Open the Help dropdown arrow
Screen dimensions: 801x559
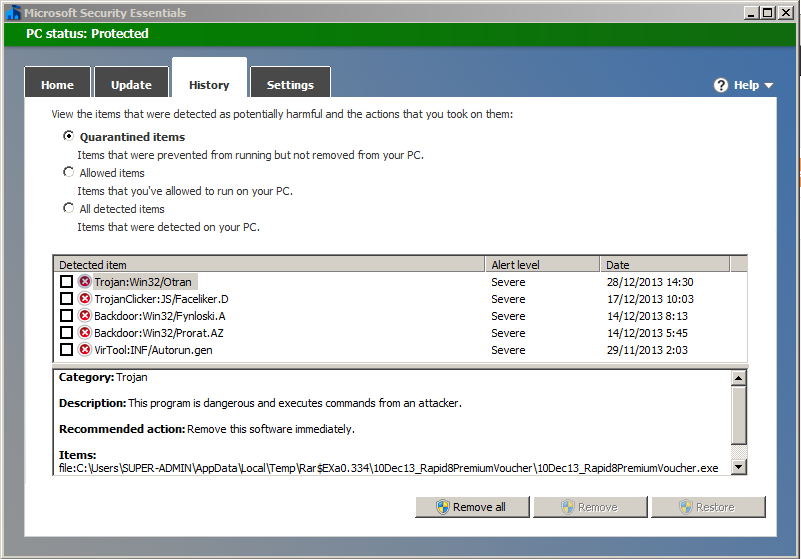point(769,85)
